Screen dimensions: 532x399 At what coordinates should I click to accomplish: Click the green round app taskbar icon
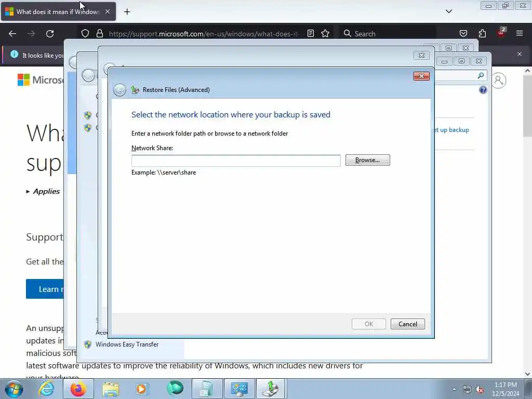(175, 389)
